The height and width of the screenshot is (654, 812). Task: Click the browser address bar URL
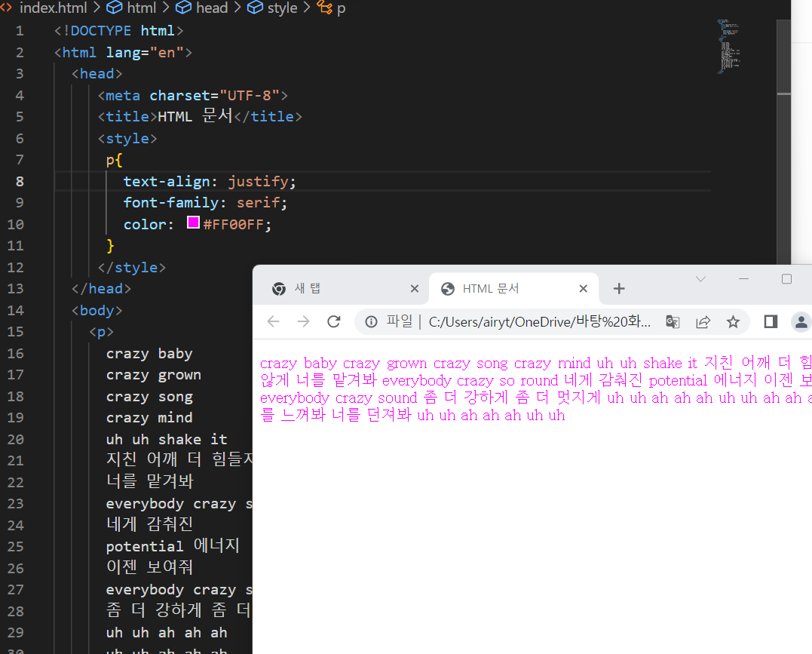coord(539,322)
